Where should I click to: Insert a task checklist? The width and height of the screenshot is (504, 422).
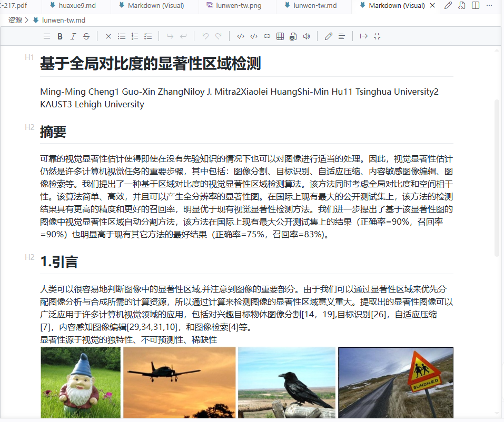(148, 36)
